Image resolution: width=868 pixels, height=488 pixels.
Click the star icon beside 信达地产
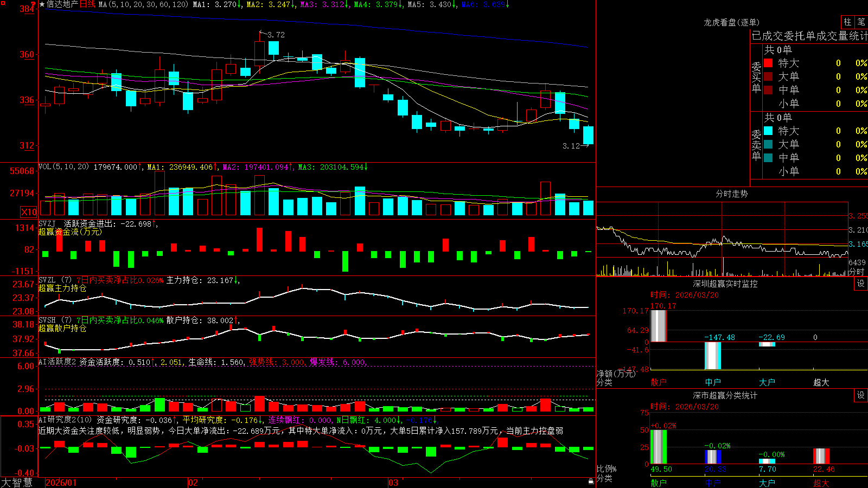coord(42,4)
